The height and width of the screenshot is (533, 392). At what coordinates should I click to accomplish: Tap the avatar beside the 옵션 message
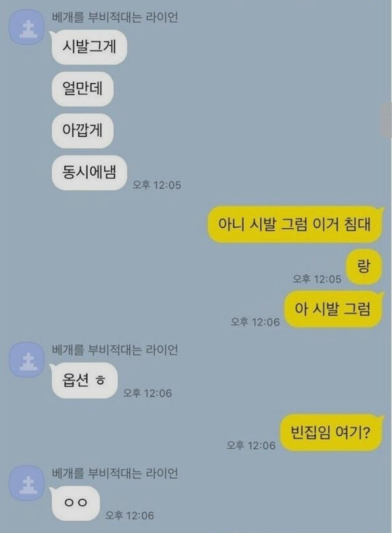(27, 360)
